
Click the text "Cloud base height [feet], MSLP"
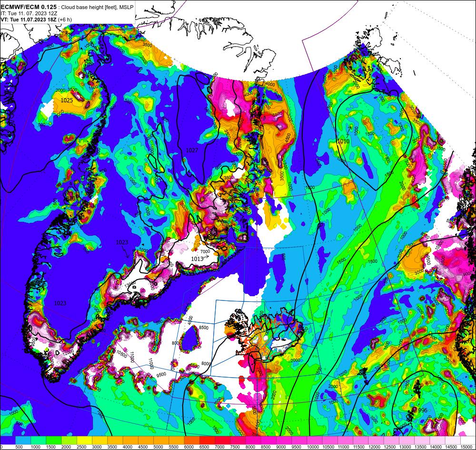point(97,7)
